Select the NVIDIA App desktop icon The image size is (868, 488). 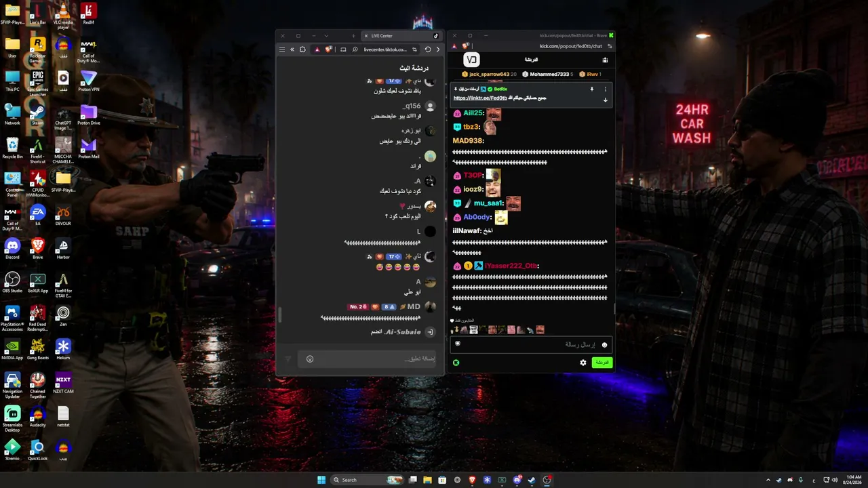click(x=12, y=349)
